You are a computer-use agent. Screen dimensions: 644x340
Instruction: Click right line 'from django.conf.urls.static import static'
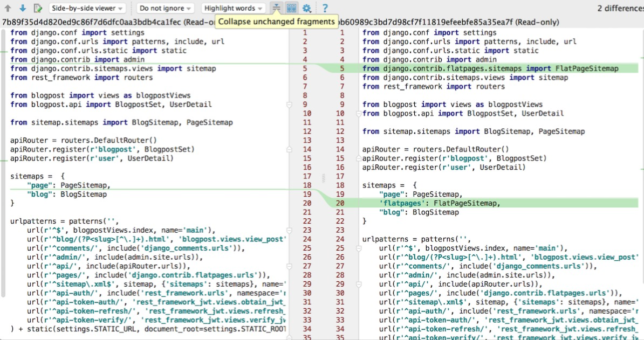point(450,51)
